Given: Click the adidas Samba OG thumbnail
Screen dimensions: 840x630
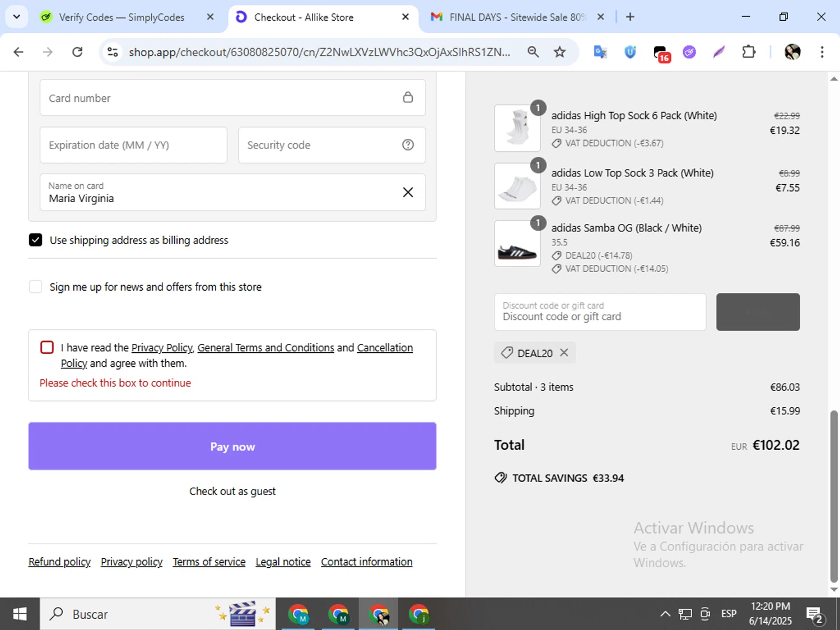Looking at the screenshot, I should (517, 243).
